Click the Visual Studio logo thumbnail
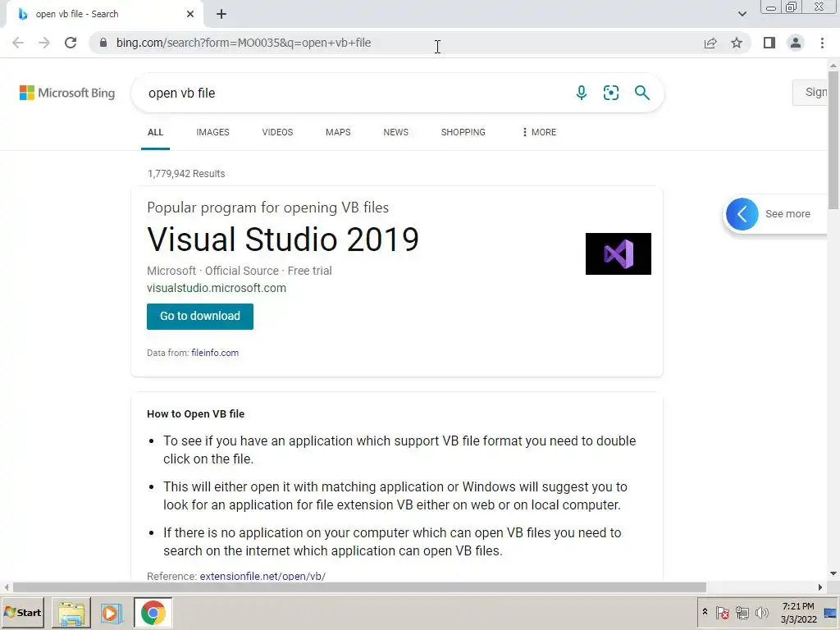Screen dimensions: 840x630 [619, 254]
